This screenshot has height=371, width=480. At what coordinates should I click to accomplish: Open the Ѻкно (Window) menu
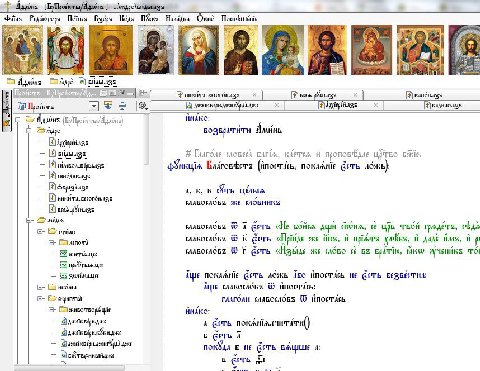pos(205,18)
